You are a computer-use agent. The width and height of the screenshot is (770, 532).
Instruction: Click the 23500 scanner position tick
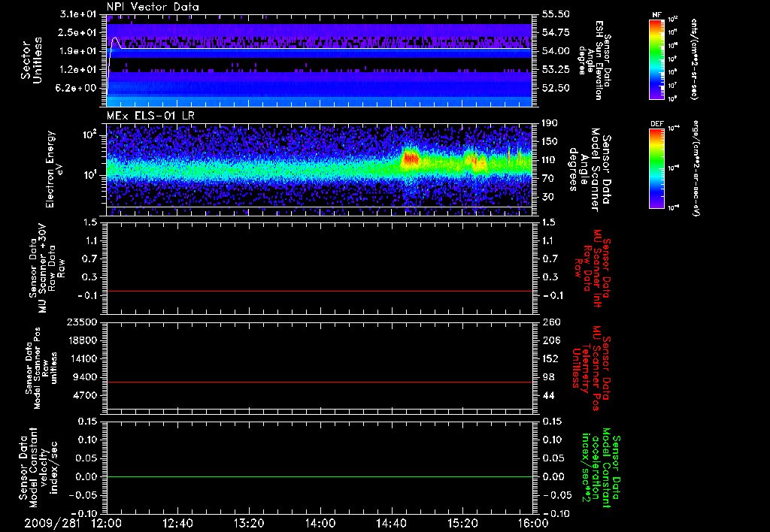83,322
